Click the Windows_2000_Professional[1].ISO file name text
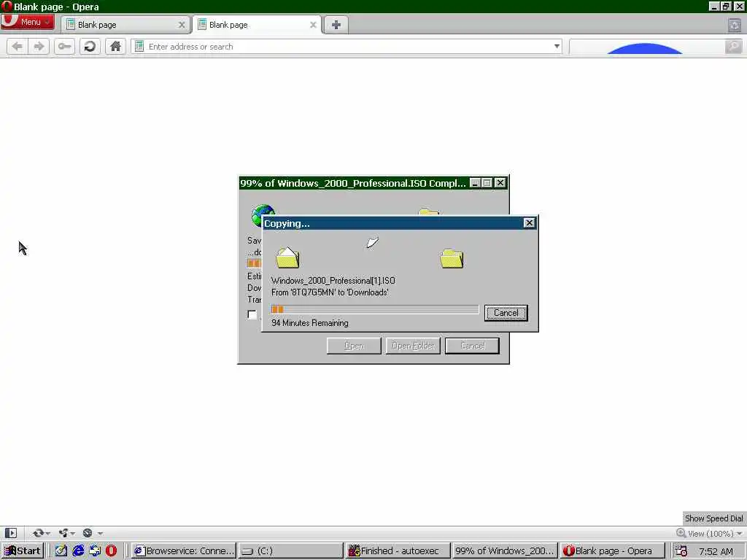 (333, 281)
